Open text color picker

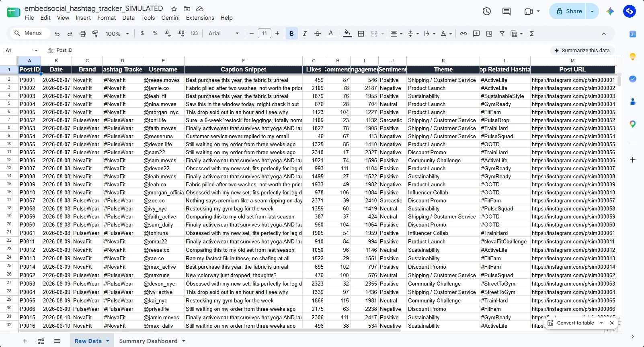(331, 34)
